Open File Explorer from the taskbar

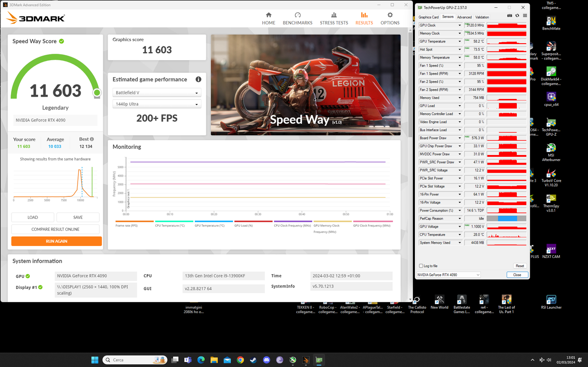(x=214, y=360)
